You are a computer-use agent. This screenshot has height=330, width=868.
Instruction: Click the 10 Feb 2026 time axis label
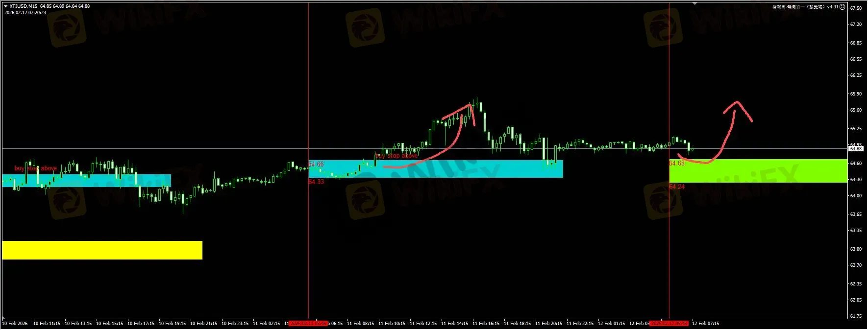15,324
